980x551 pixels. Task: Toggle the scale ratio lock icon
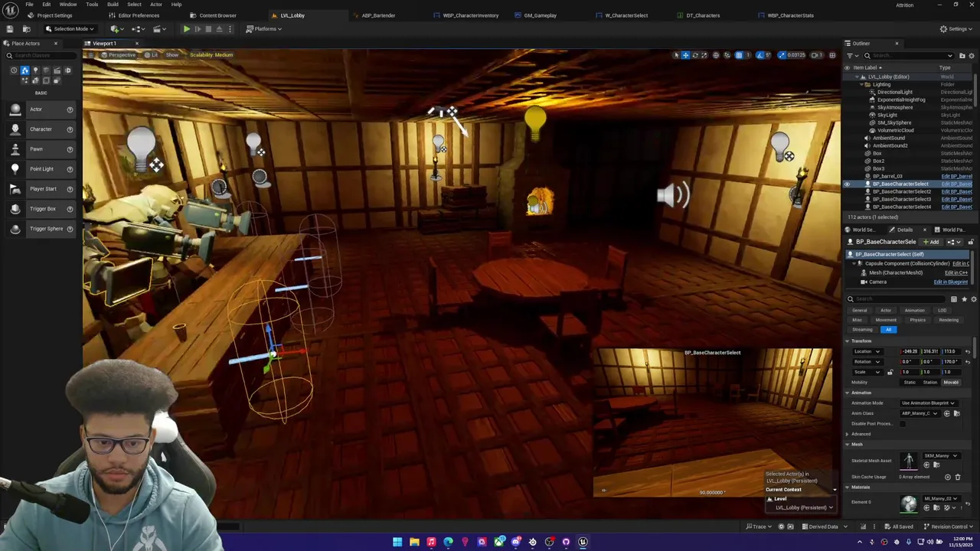coord(890,372)
